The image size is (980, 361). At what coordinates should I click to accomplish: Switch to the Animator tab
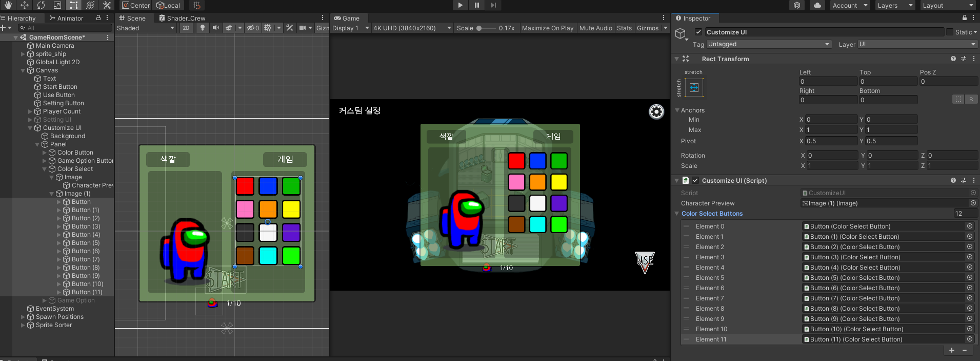point(66,18)
